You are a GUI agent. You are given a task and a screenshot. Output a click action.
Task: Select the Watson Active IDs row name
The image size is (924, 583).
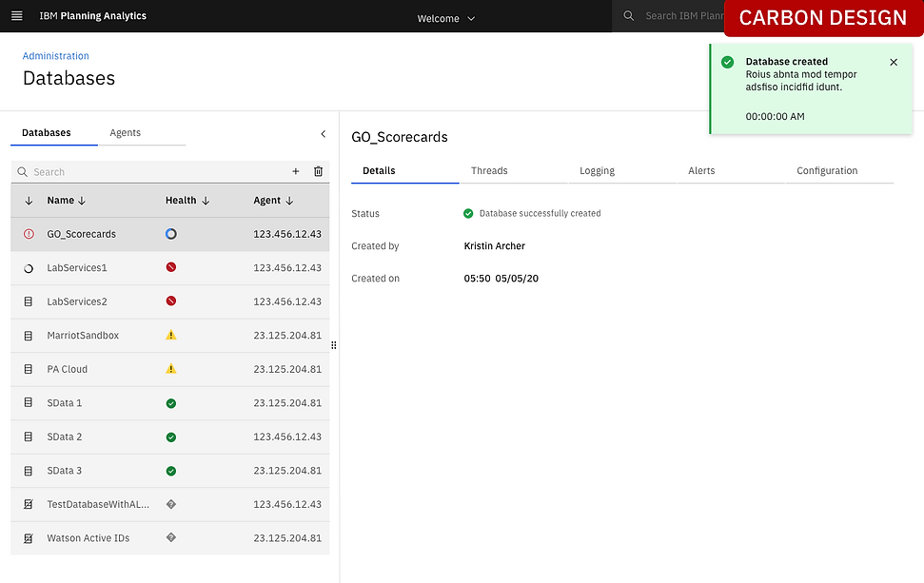click(88, 537)
